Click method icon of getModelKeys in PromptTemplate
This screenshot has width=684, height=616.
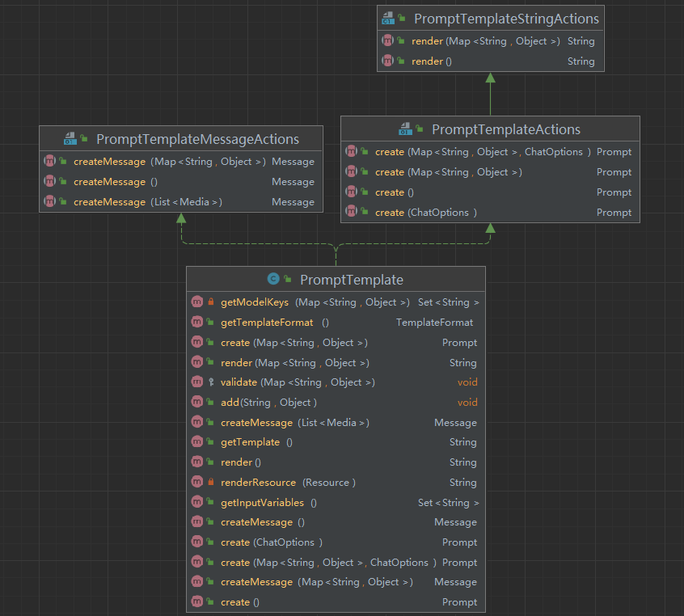[197, 302]
